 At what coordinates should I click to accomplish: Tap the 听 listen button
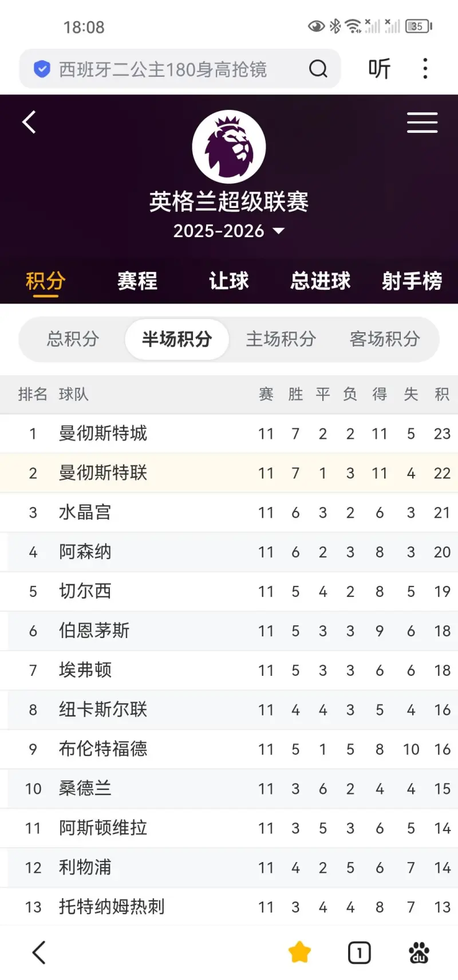[x=379, y=69]
